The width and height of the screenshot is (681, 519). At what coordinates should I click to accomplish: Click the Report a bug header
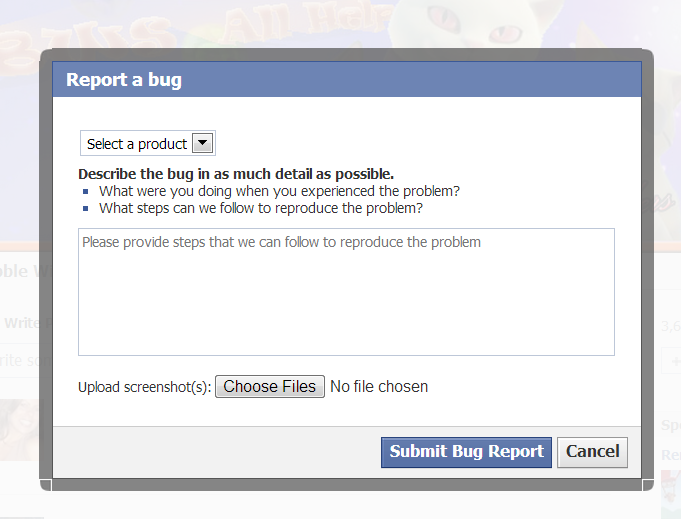click(x=124, y=80)
